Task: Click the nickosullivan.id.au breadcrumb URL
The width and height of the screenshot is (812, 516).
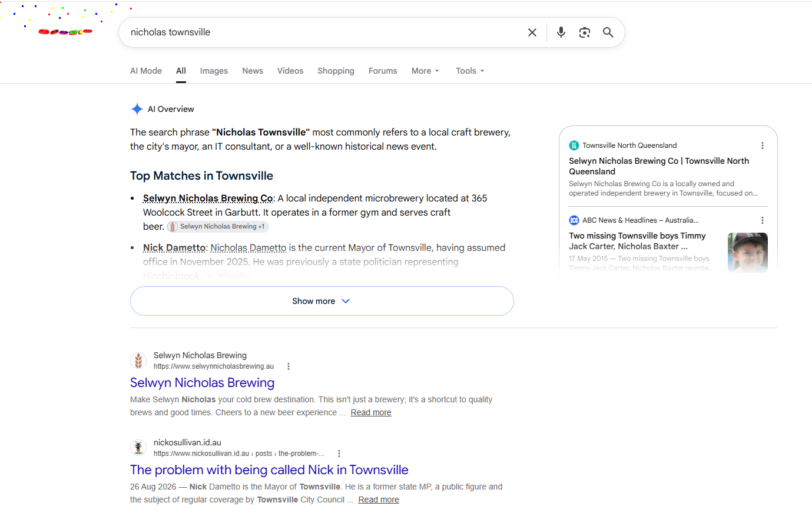Action: (x=239, y=454)
